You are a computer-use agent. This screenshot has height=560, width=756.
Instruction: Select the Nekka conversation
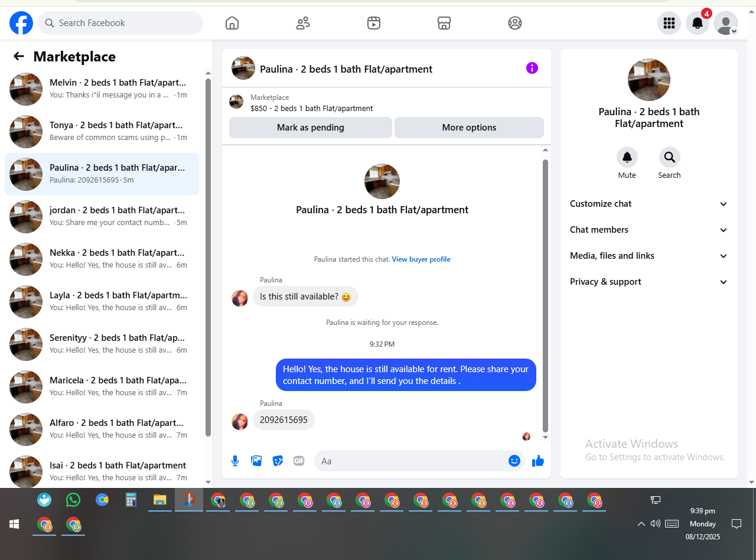click(x=102, y=259)
